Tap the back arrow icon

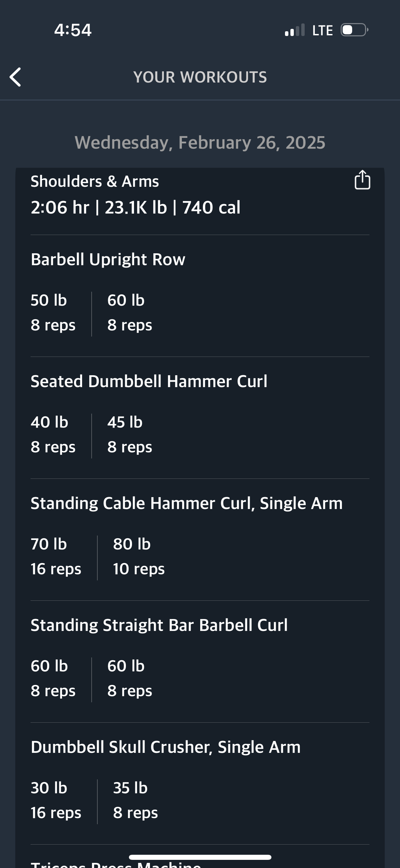(15, 77)
